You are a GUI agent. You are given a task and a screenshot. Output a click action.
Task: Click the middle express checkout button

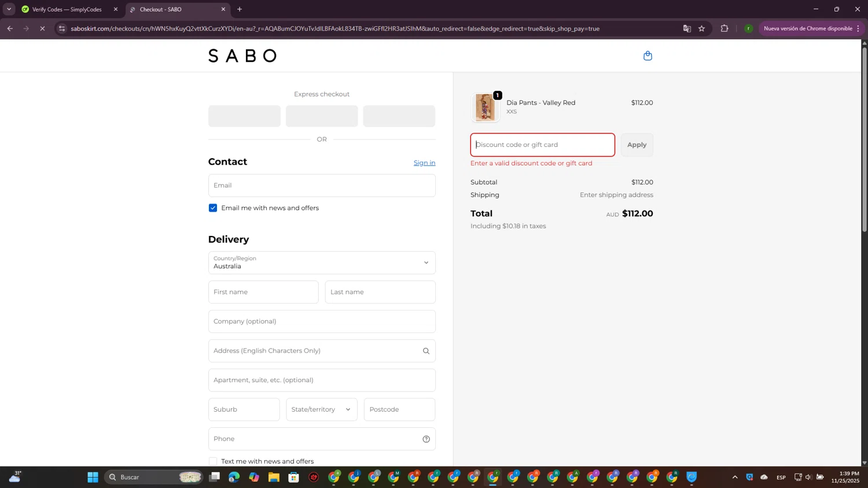point(322,116)
